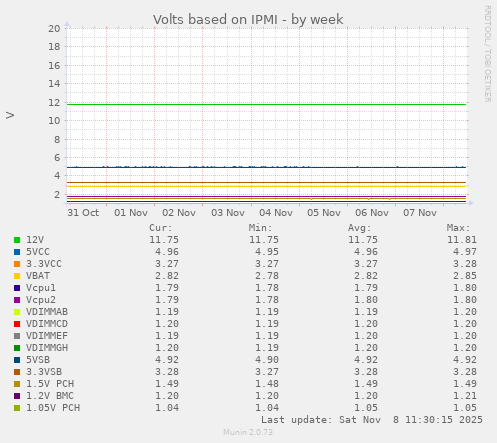497x443 pixels.
Task: Click the 12V max value 11.81
Action: point(462,240)
